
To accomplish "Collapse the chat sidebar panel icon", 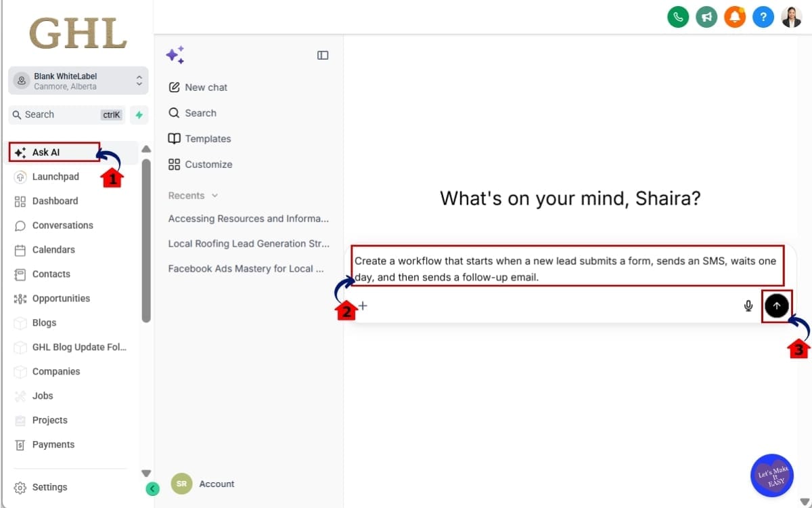I will 323,56.
